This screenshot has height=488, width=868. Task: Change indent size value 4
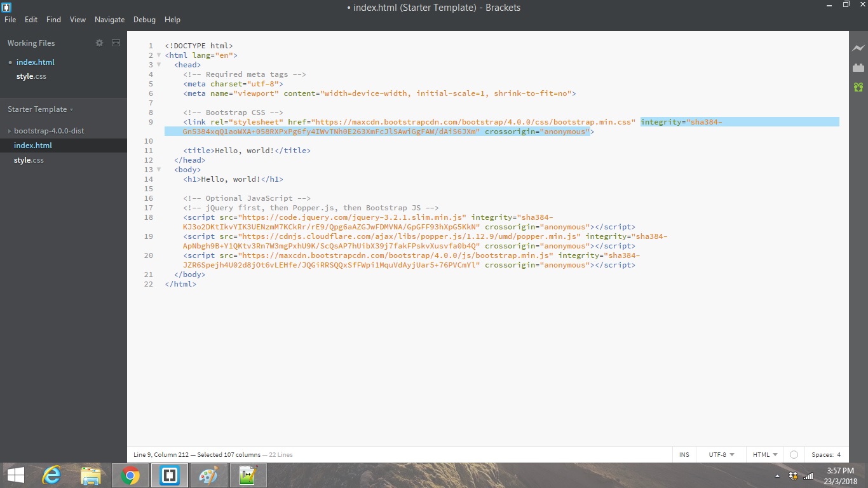tap(839, 455)
